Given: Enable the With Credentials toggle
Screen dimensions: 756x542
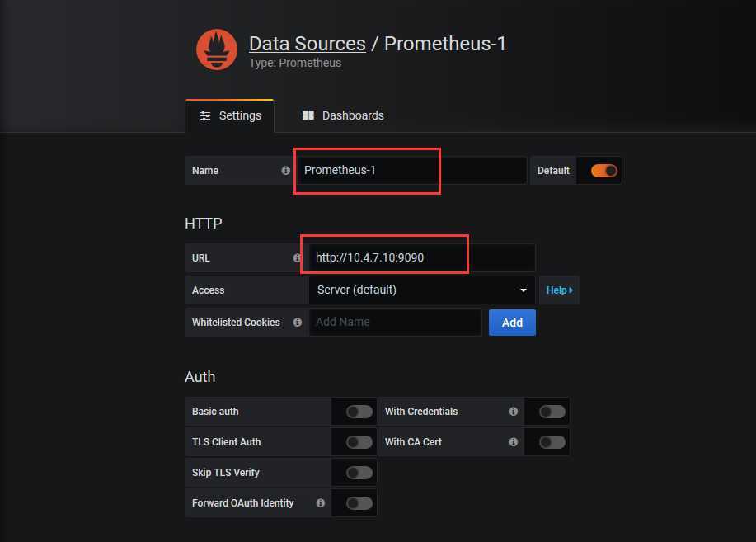Looking at the screenshot, I should pyautogui.click(x=552, y=412).
